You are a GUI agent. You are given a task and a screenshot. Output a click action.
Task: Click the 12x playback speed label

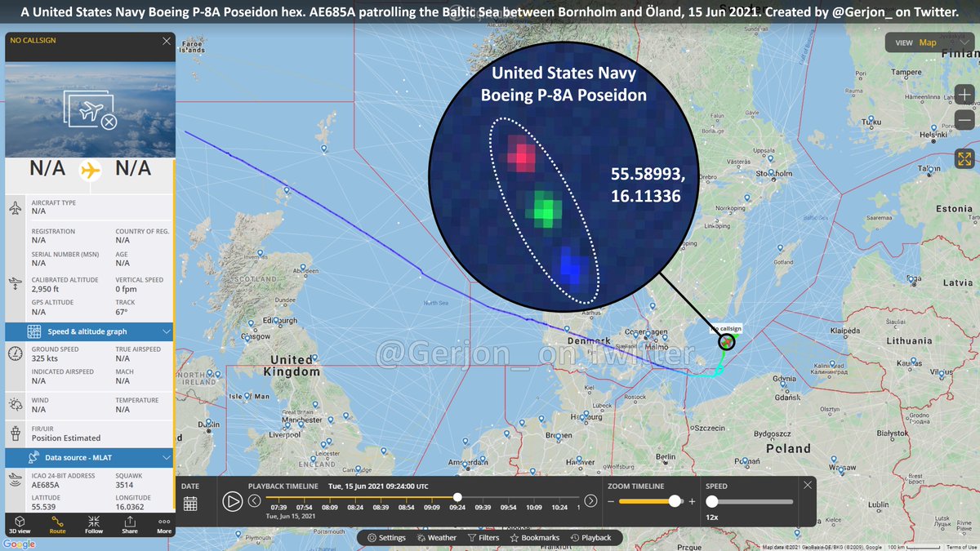pyautogui.click(x=712, y=518)
